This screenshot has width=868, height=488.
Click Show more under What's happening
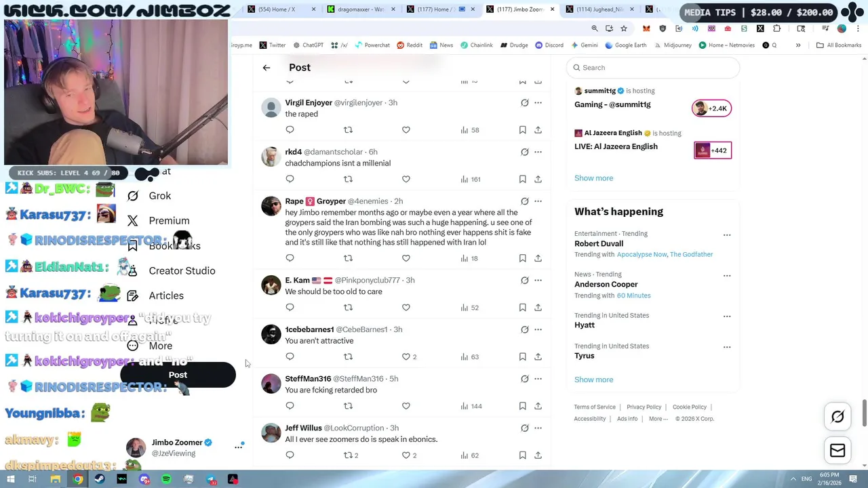593,380
